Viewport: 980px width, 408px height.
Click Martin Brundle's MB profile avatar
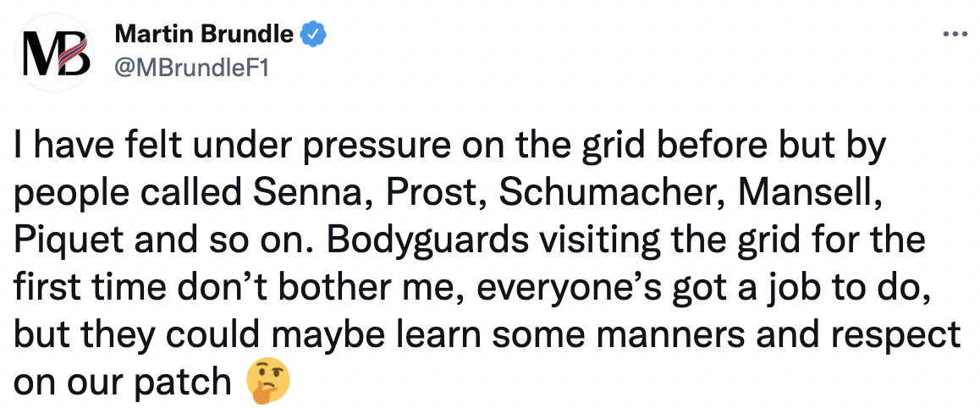tap(56, 52)
